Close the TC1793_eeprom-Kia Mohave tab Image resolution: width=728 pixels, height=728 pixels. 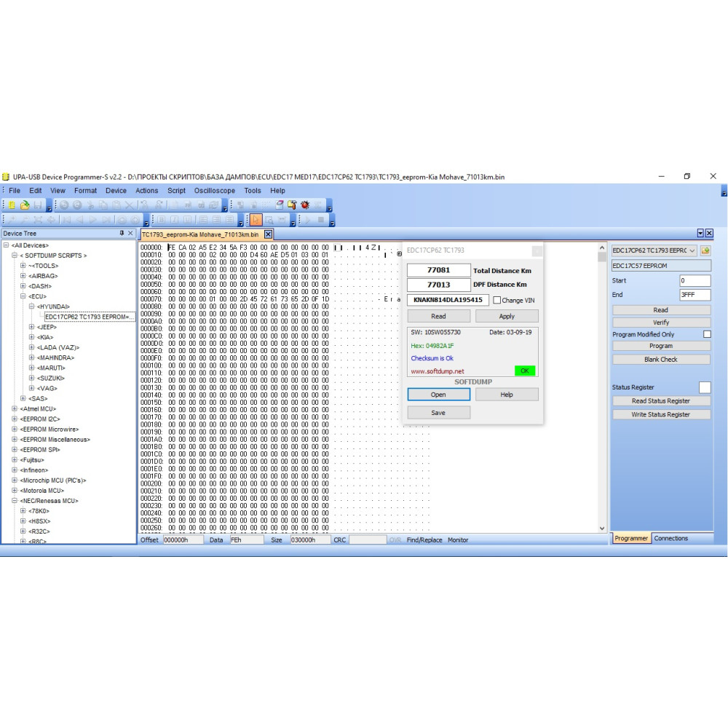pyautogui.click(x=268, y=234)
